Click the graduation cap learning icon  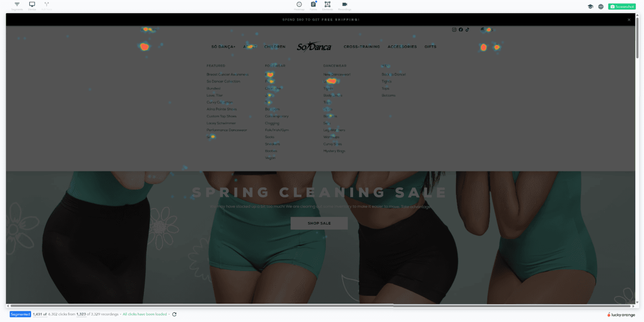(x=591, y=7)
